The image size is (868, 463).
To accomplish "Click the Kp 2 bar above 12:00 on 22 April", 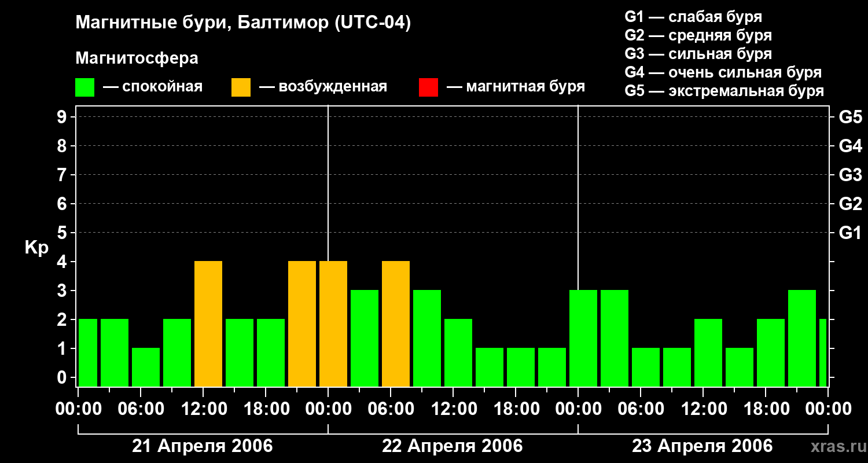I will pos(458,353).
